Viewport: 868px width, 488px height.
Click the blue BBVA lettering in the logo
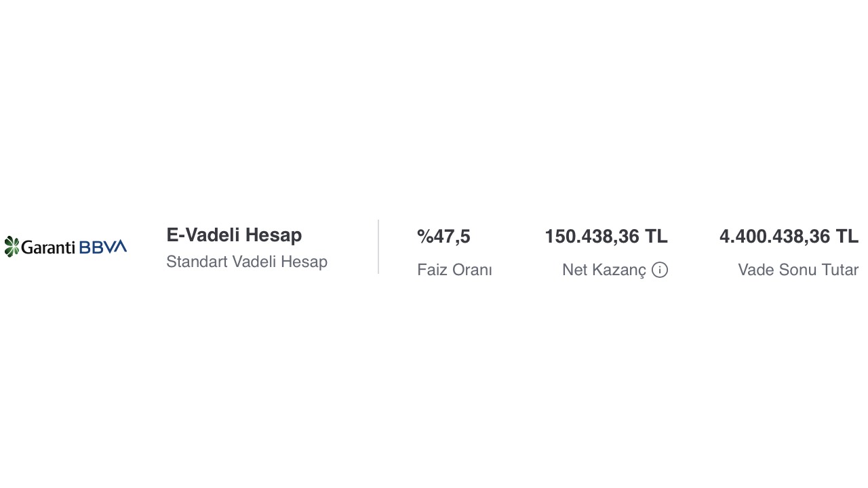tap(103, 247)
